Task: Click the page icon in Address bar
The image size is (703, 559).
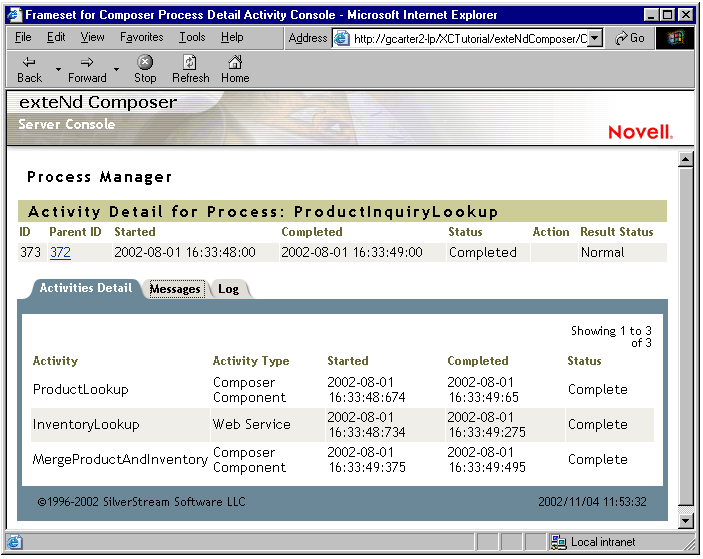Action: point(342,38)
